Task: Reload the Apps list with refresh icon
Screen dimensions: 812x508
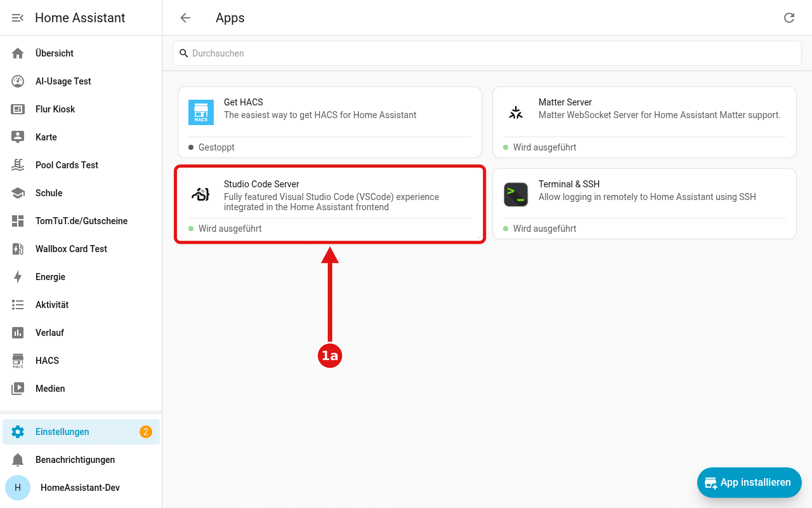Action: pyautogui.click(x=789, y=18)
